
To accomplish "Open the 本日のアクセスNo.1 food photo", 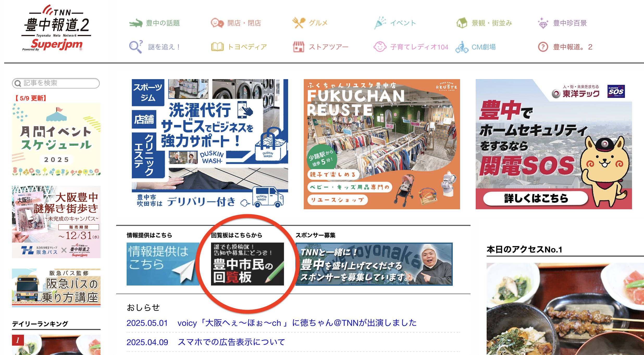I will pos(565,309).
